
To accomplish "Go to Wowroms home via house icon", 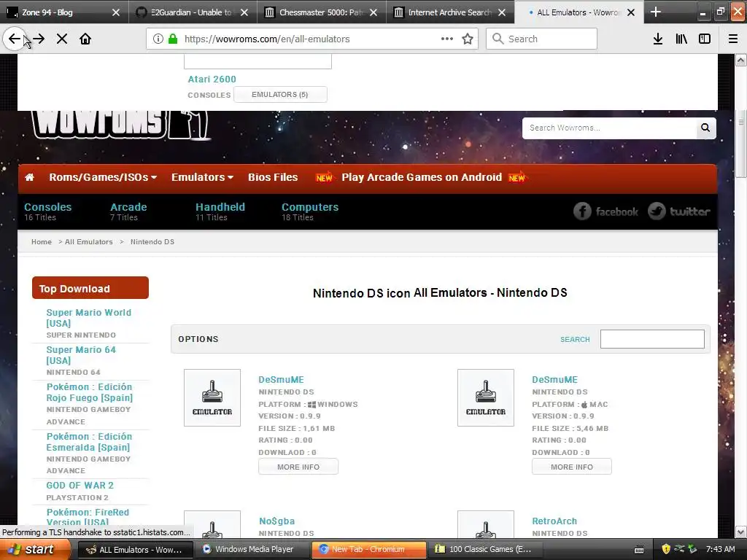I will pyautogui.click(x=29, y=177).
